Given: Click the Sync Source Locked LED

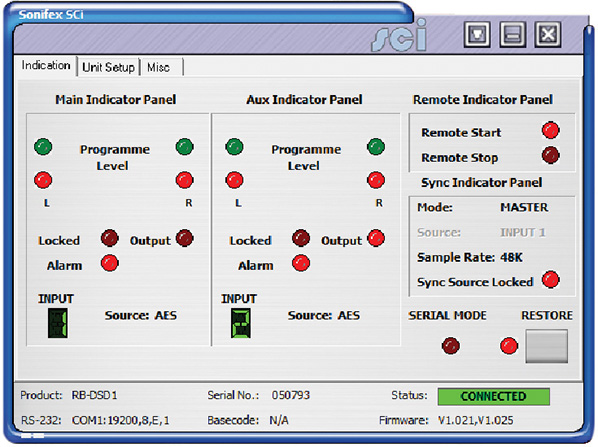Looking at the screenshot, I should pyautogui.click(x=550, y=280).
